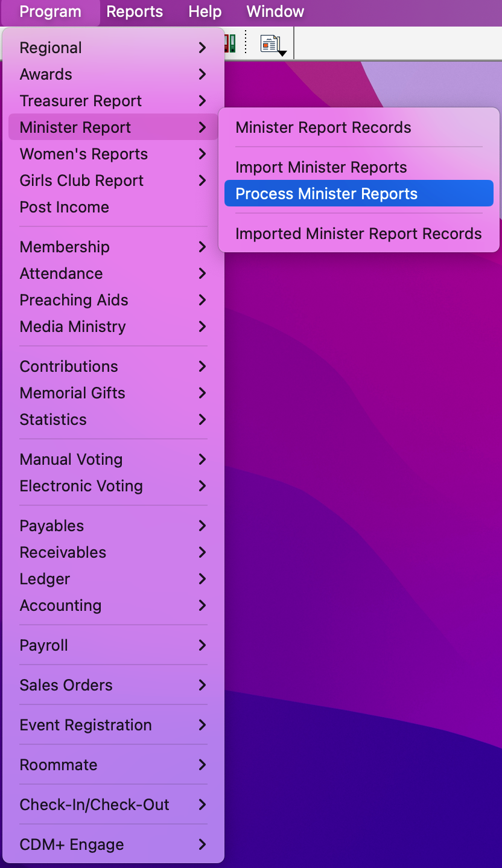Viewport: 502px width, 868px height.
Task: Open the Program menu in menu bar
Action: tap(50, 11)
